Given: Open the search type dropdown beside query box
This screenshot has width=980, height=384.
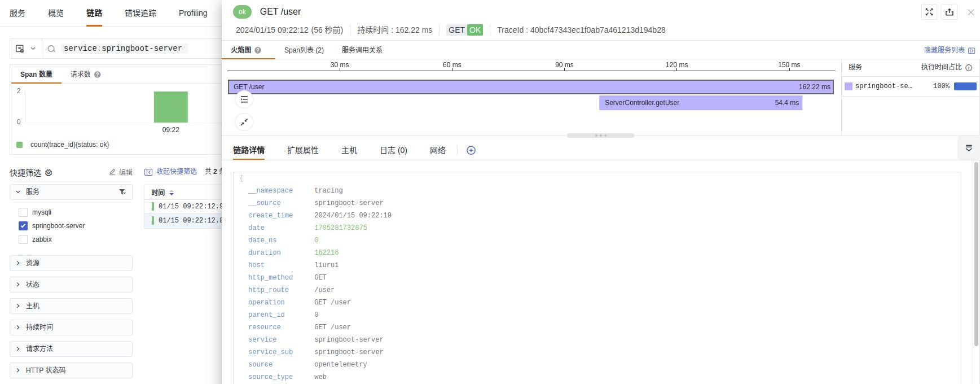Looking at the screenshot, I should (x=25, y=49).
